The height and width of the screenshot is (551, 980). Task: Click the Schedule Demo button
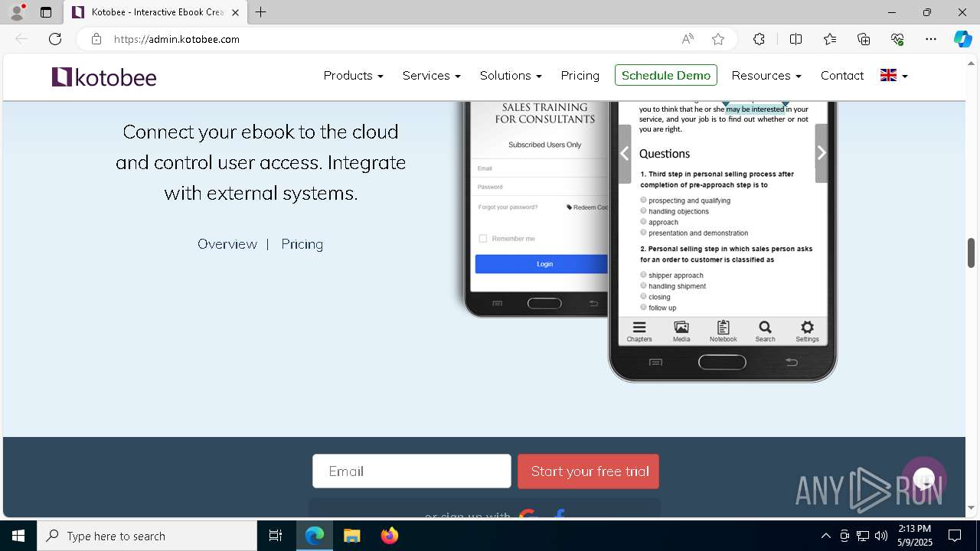(666, 75)
